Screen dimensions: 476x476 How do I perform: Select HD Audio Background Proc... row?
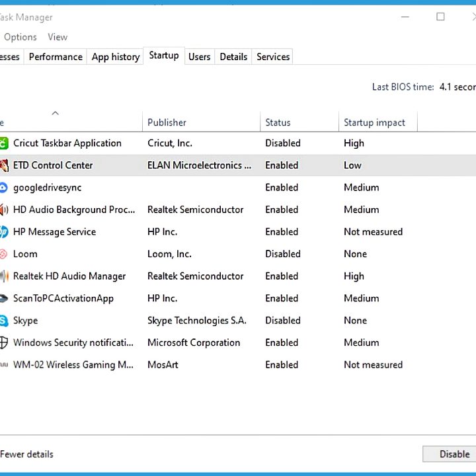click(74, 210)
